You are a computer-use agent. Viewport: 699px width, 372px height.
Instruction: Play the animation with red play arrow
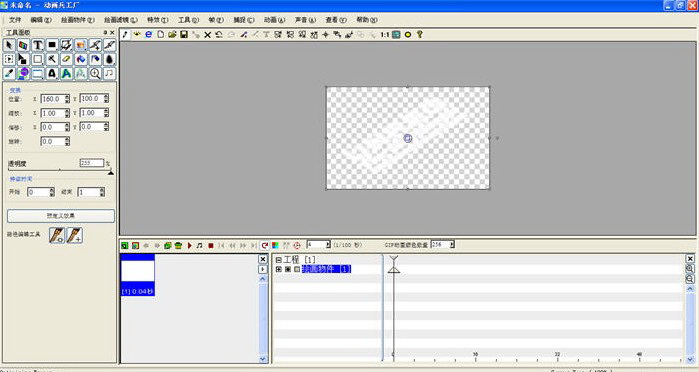tap(189, 245)
